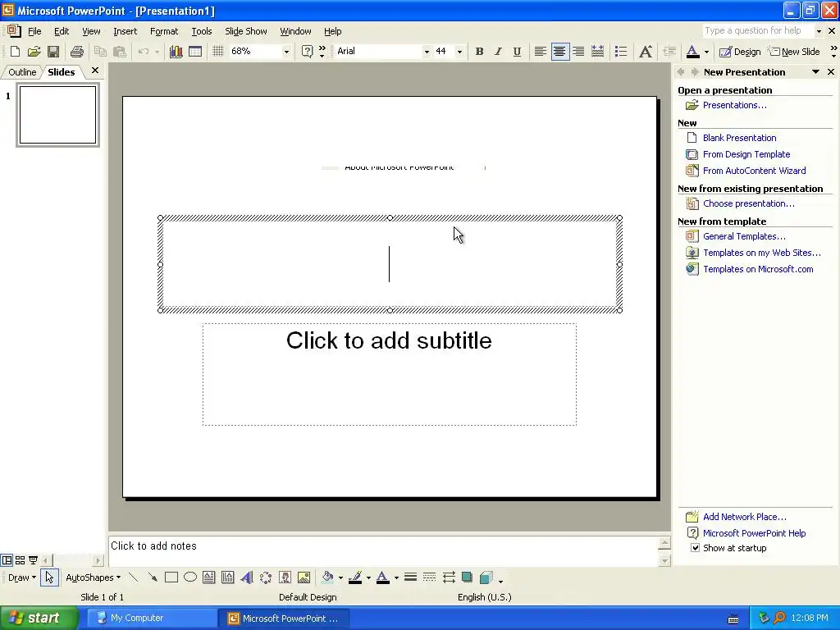
Task: Choose From Design Template
Action: point(746,154)
